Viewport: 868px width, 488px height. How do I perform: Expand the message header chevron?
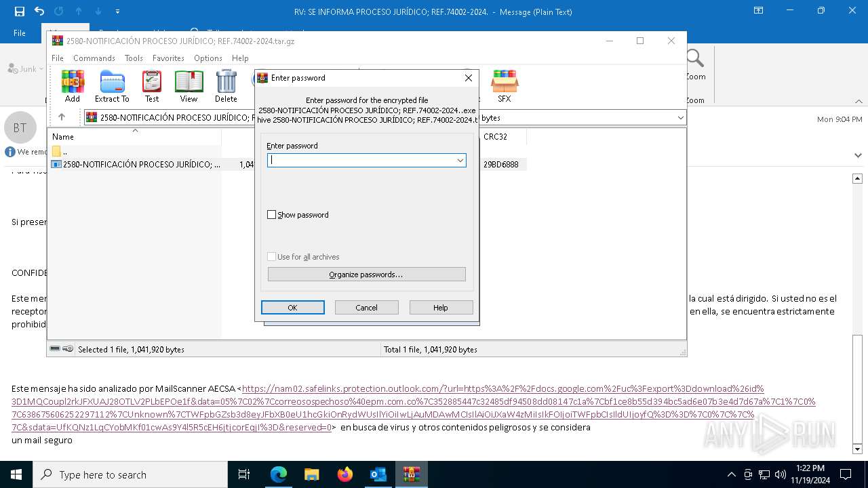(858, 155)
